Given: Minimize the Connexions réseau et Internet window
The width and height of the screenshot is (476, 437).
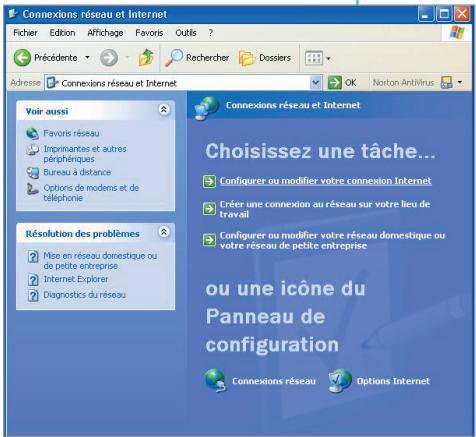Looking at the screenshot, I should pyautogui.click(x=426, y=14).
